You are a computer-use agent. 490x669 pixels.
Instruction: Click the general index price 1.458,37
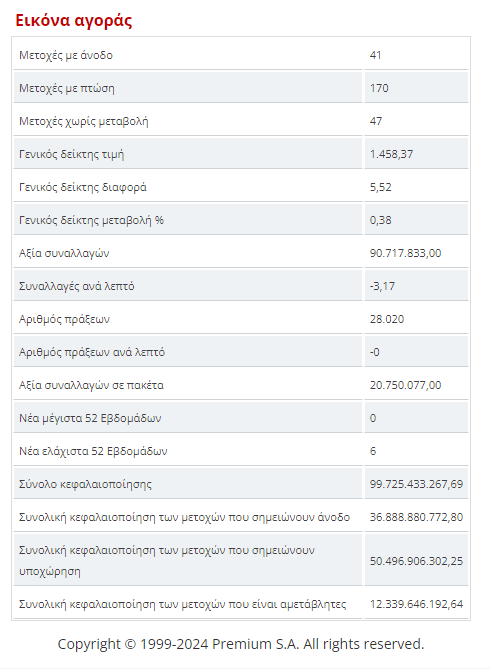[391, 154]
